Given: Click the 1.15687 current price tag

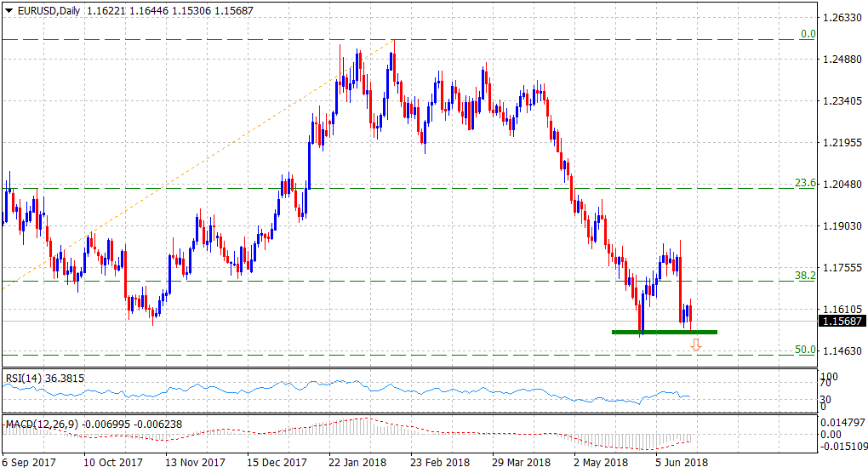Looking at the screenshot, I should pyautogui.click(x=842, y=322).
